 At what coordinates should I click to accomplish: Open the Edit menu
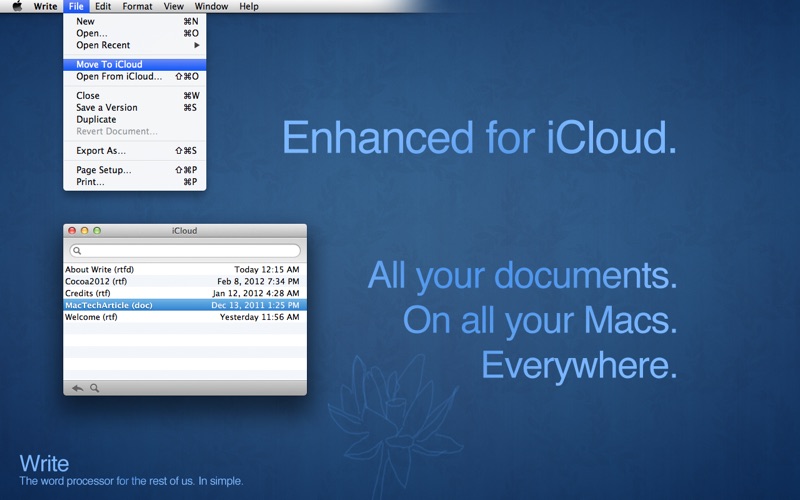pyautogui.click(x=103, y=6)
